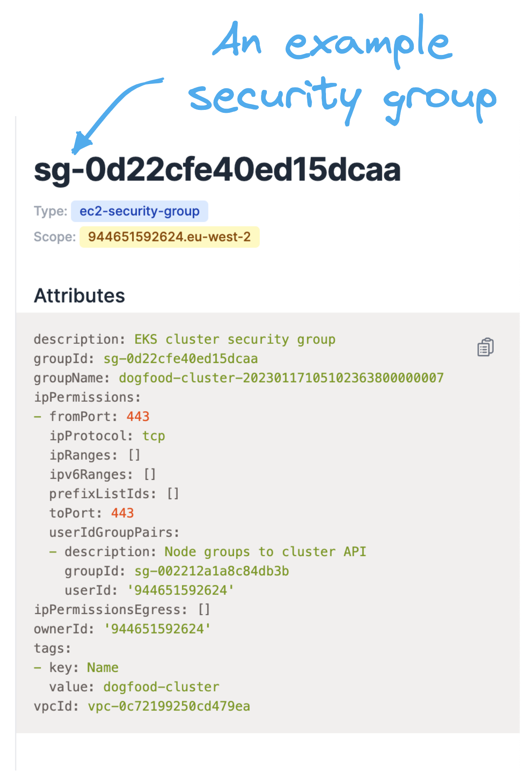Click the fromPort 443 value
This screenshot has height=783, width=532.
pos(138,417)
